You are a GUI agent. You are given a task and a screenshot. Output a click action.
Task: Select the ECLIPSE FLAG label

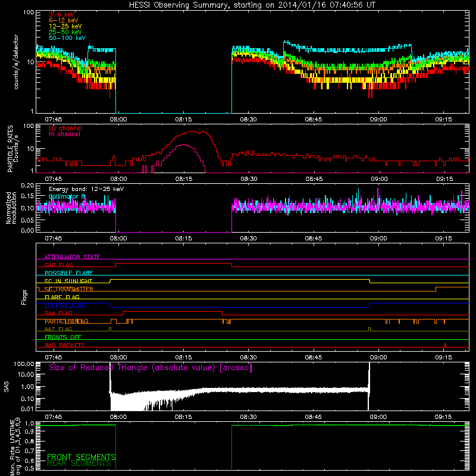65,305
